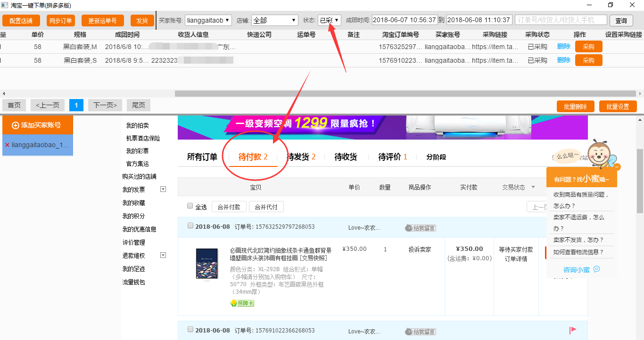644x340 pixels.
Task: Switch to the 所有订单 tab
Action: point(202,157)
